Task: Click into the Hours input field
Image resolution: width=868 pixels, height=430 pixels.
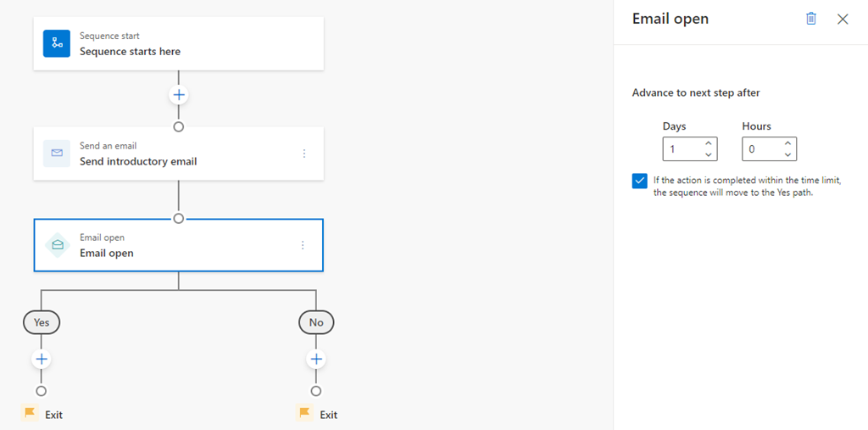Action: 761,149
